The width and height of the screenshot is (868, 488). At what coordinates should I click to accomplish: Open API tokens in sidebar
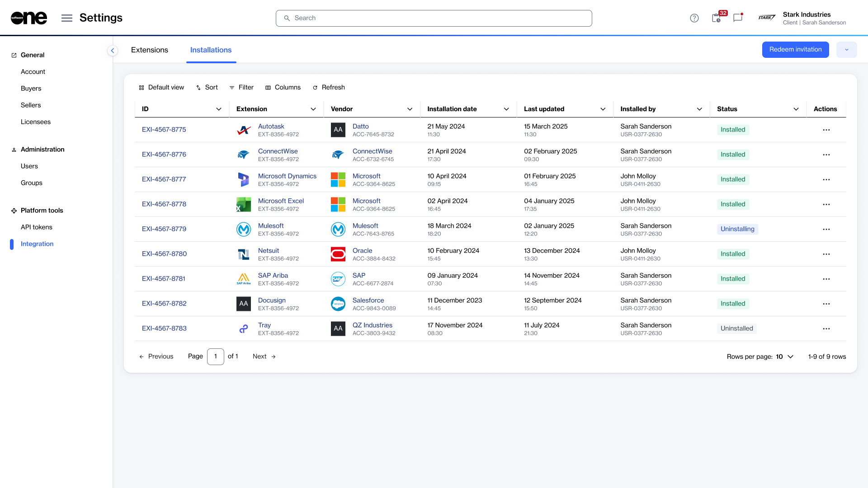tap(37, 227)
